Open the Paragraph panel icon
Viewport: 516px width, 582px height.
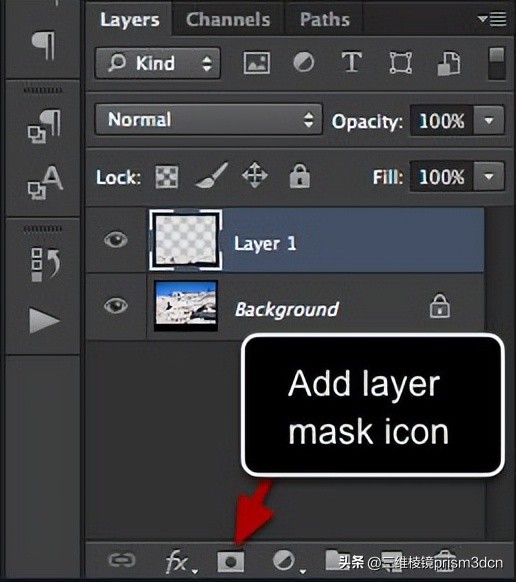(x=44, y=46)
